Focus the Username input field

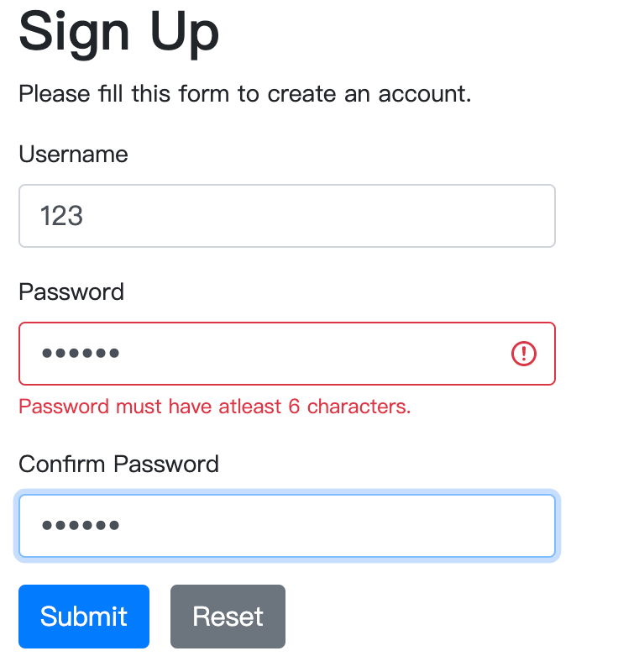tap(286, 216)
